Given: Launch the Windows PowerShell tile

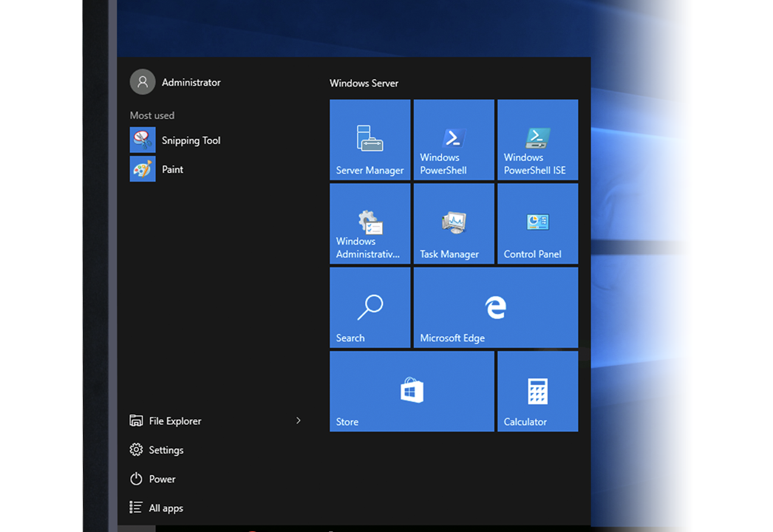Looking at the screenshot, I should (x=454, y=140).
